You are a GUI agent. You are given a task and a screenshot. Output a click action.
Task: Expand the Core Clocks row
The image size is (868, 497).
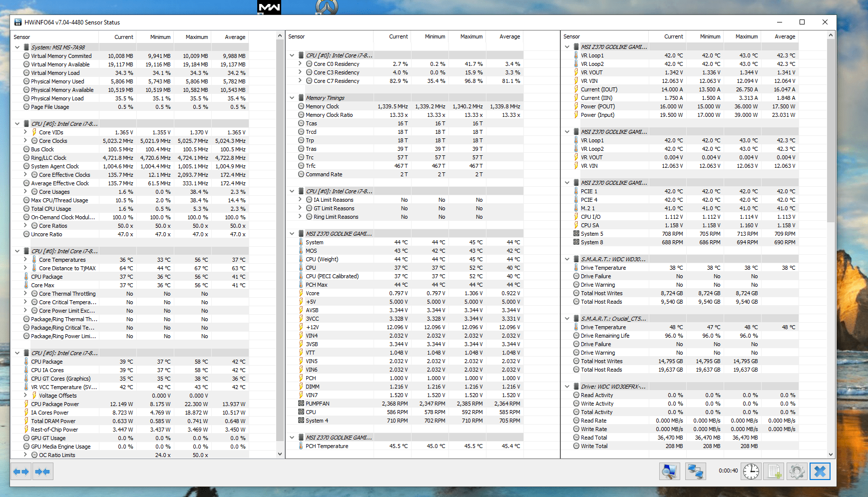click(x=25, y=141)
